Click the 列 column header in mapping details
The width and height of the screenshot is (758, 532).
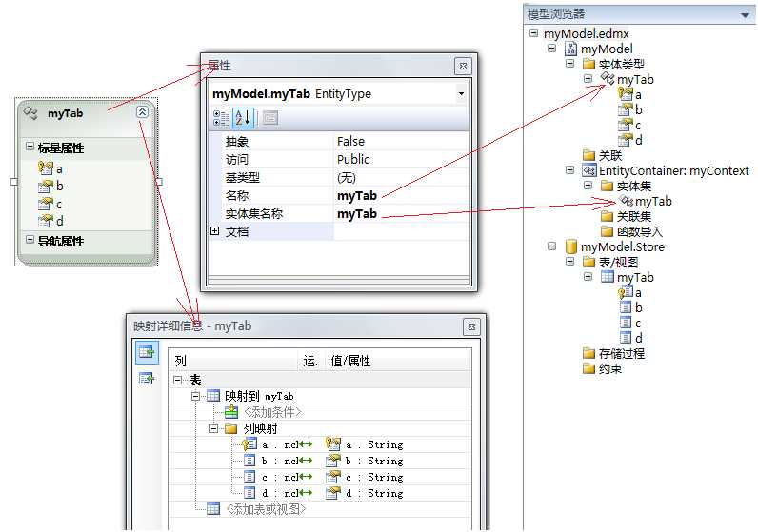click(x=234, y=361)
